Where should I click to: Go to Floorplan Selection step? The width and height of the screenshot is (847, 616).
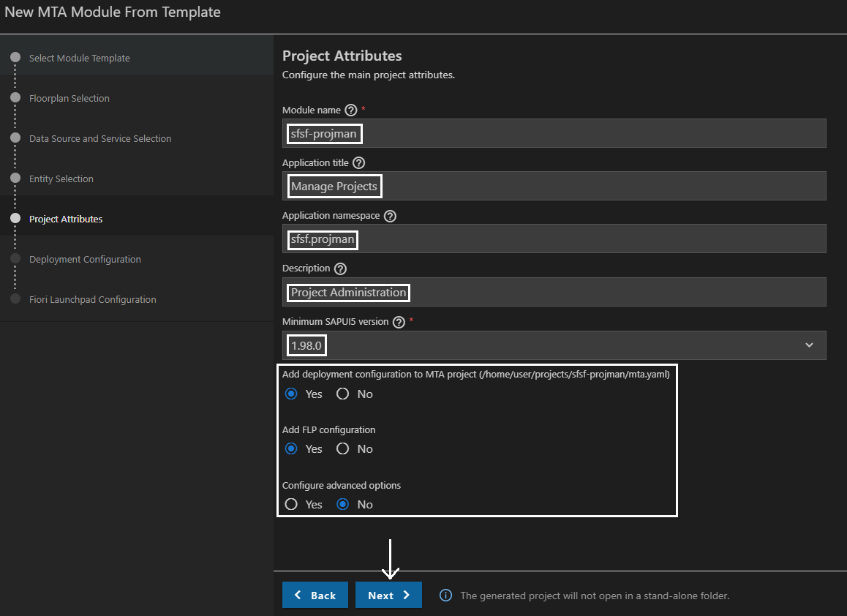pos(69,98)
